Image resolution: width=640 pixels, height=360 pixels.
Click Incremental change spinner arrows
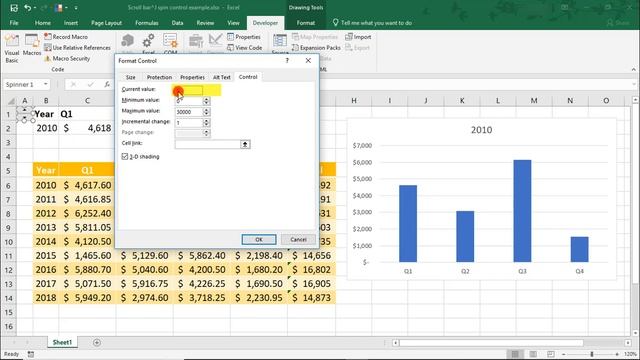[206, 122]
